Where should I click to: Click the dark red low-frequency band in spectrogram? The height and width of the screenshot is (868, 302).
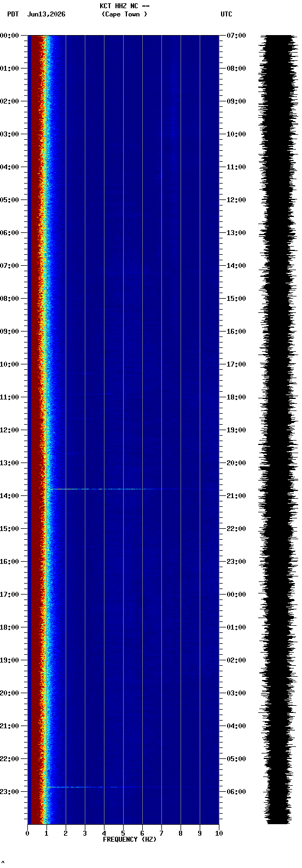[x=36, y=430]
